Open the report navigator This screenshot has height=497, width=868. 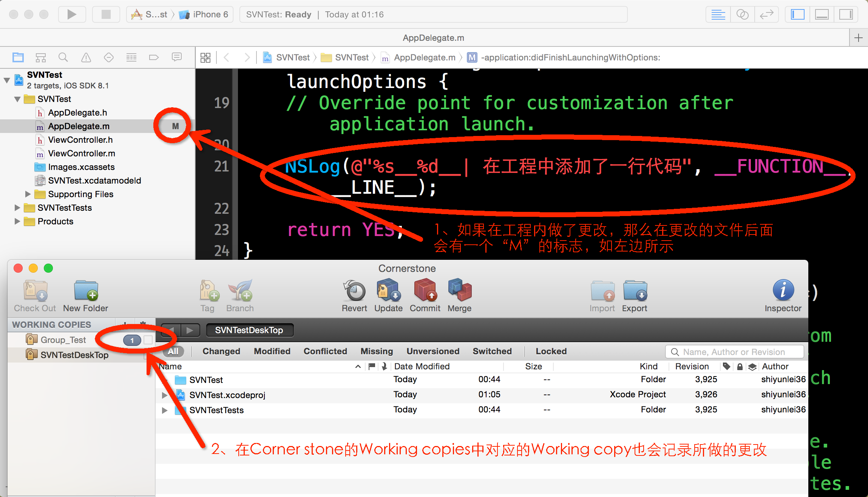tap(176, 57)
